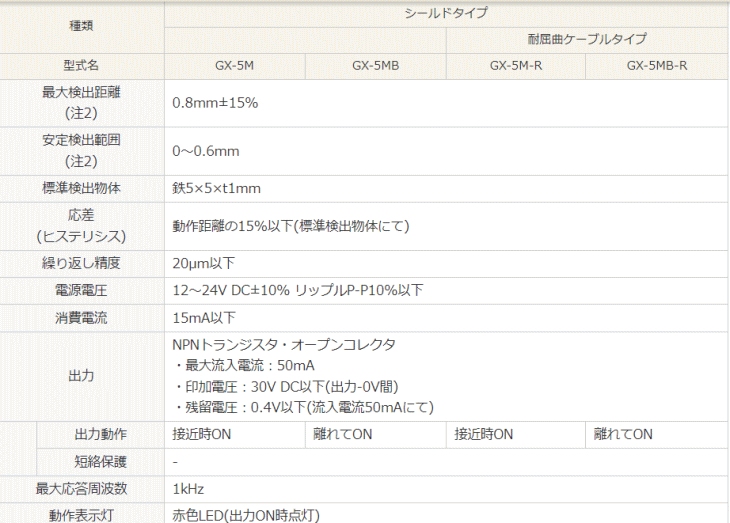
Task: Select the シールドタイプ header text
Action: point(446,13)
